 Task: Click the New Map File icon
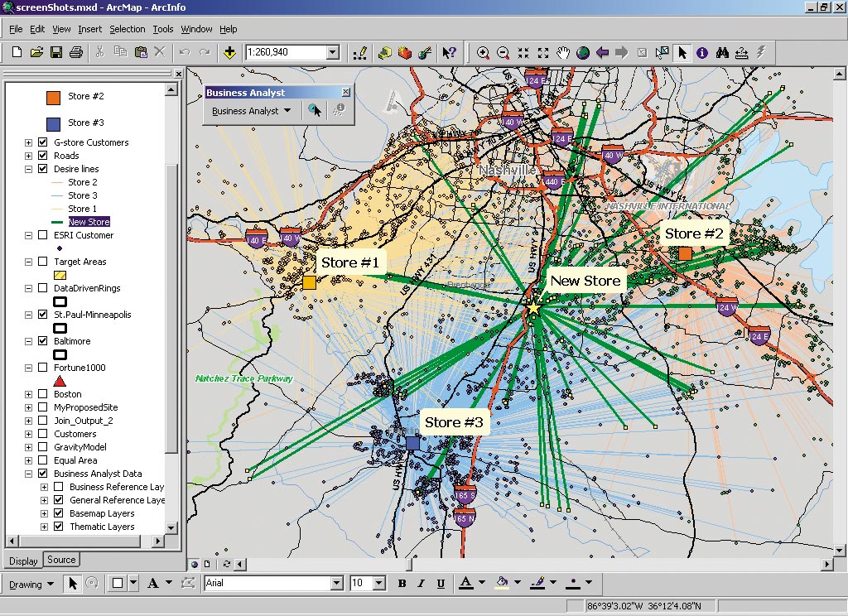pyautogui.click(x=17, y=52)
